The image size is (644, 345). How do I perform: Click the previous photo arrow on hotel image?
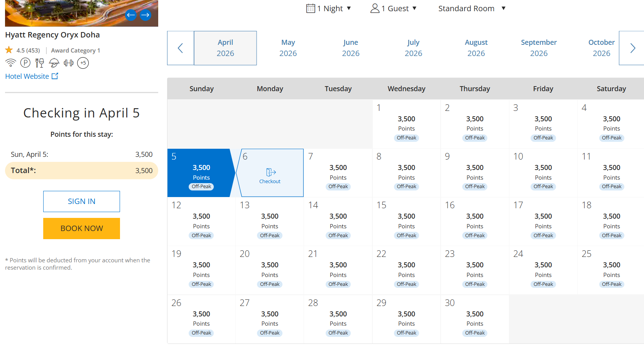click(x=131, y=15)
